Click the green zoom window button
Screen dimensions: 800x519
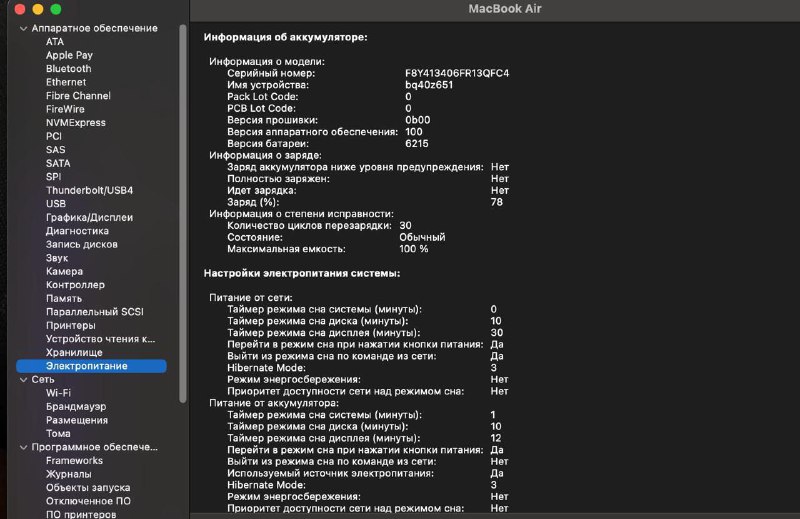[56, 9]
